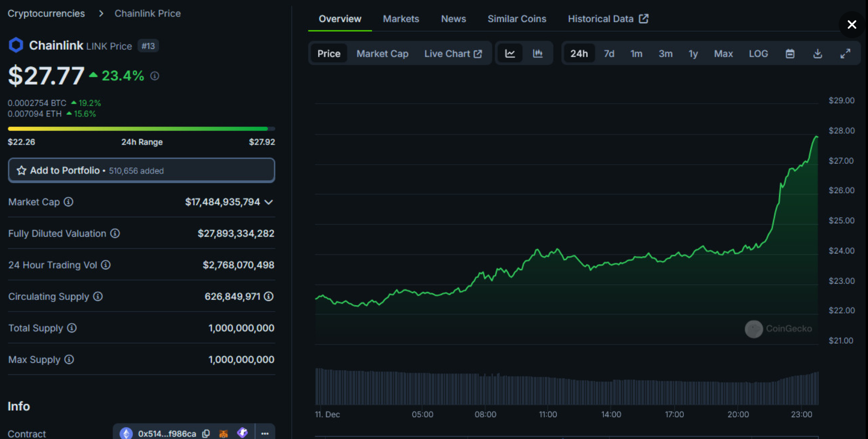The width and height of the screenshot is (868, 439).
Task: Click the $27.77 price text
Action: [46, 75]
